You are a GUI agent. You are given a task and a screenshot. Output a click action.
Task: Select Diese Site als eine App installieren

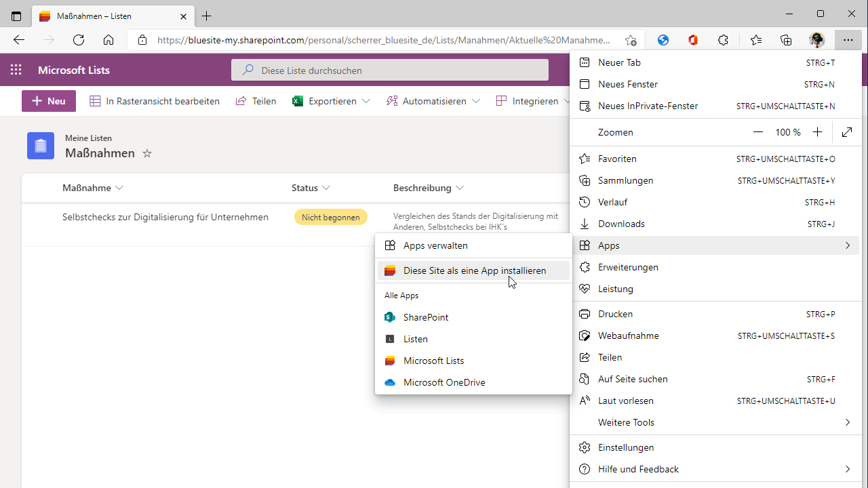pyautogui.click(x=474, y=270)
